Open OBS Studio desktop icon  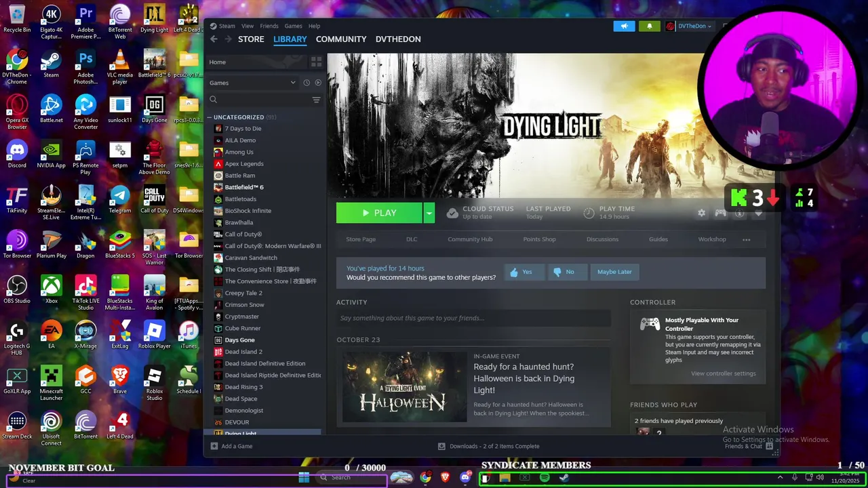pyautogui.click(x=17, y=289)
